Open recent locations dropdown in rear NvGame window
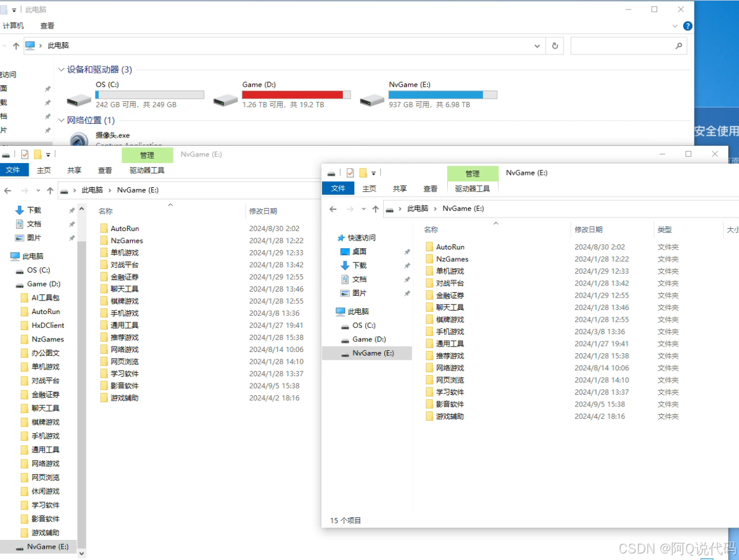 [38, 190]
